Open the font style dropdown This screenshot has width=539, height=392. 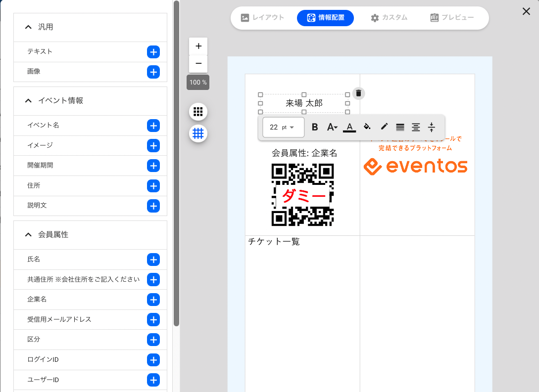coord(332,128)
